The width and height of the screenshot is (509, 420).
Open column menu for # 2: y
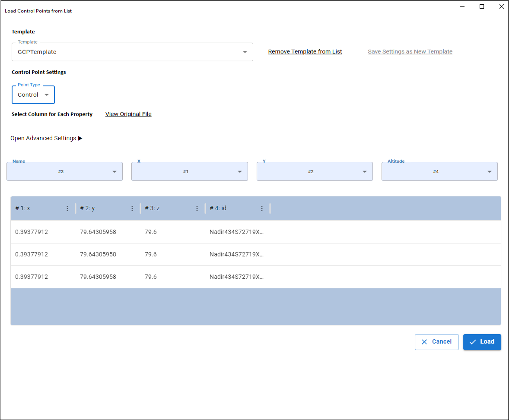tap(132, 208)
